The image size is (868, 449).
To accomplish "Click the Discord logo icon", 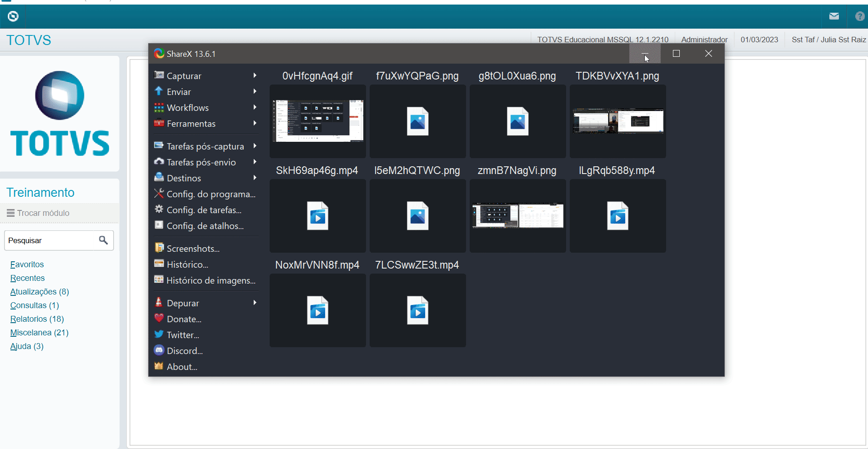I will click(159, 350).
